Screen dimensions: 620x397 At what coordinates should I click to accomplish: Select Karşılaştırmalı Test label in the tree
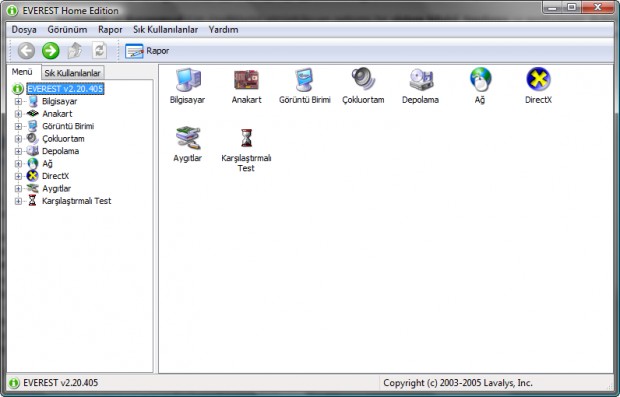pos(77,201)
